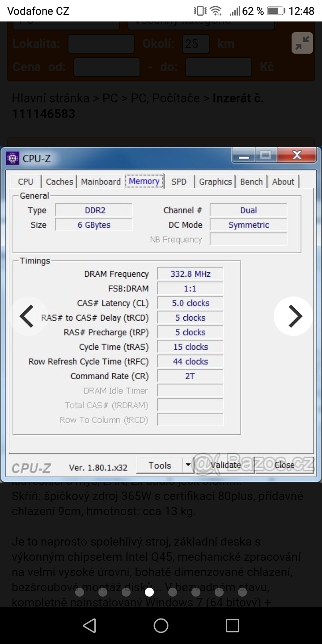Image resolution: width=322 pixels, height=644 pixels.
Task: Tap the Wi-Fi icon in the status bar
Action: coord(216,11)
